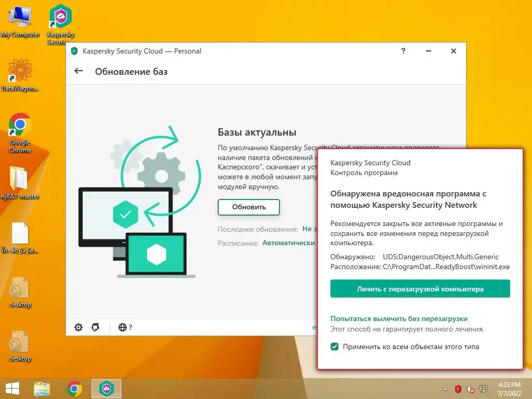Switch to Kaspersky taskbar button
Image resolution: width=532 pixels, height=399 pixels.
pos(106,389)
